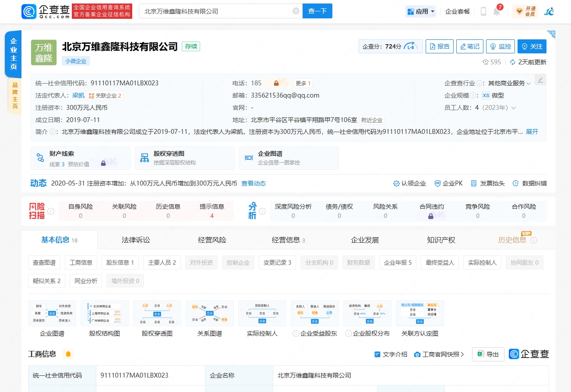
Task: Click the refresh icon beside 2天前更新
Action: coord(513,62)
